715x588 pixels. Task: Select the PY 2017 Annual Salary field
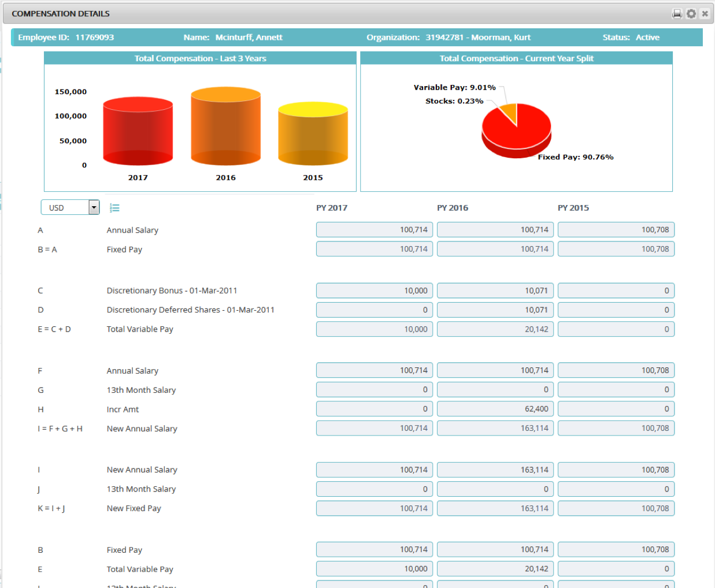374,229
